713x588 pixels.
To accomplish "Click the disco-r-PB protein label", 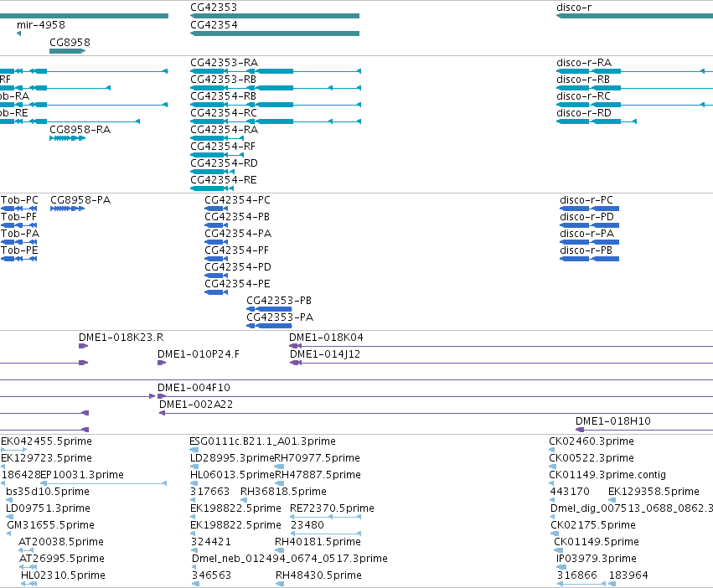I will click(586, 250).
